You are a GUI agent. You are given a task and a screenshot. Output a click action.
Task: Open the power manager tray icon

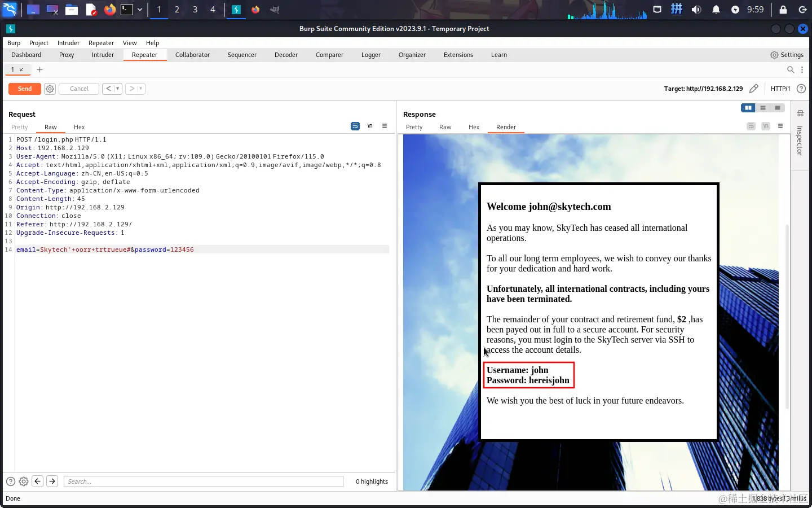tap(735, 10)
